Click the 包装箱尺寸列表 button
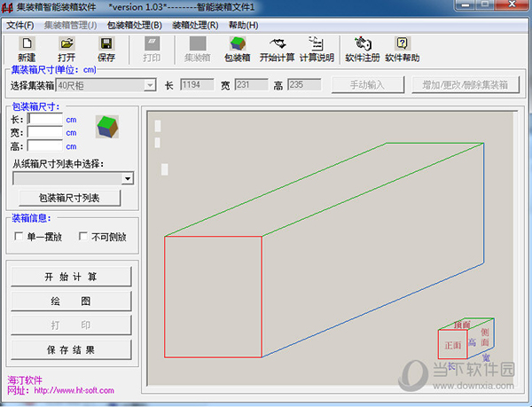Image resolution: width=532 pixels, height=407 pixels. point(69,198)
